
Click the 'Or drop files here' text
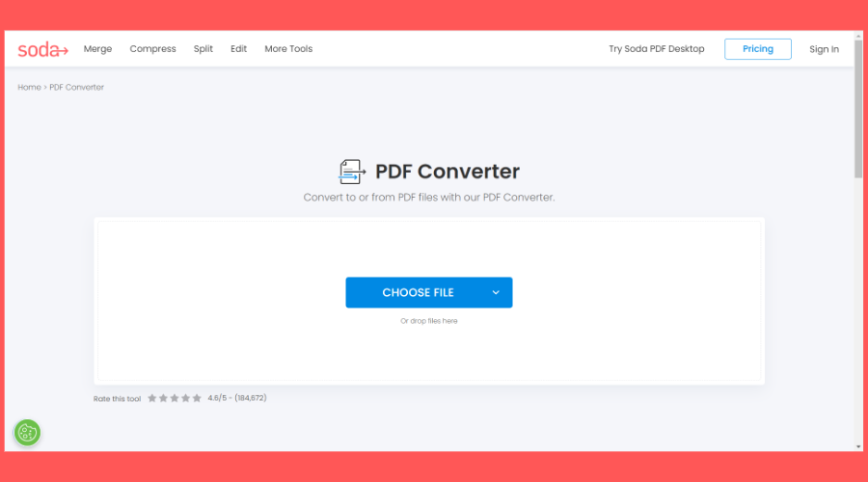[429, 321]
